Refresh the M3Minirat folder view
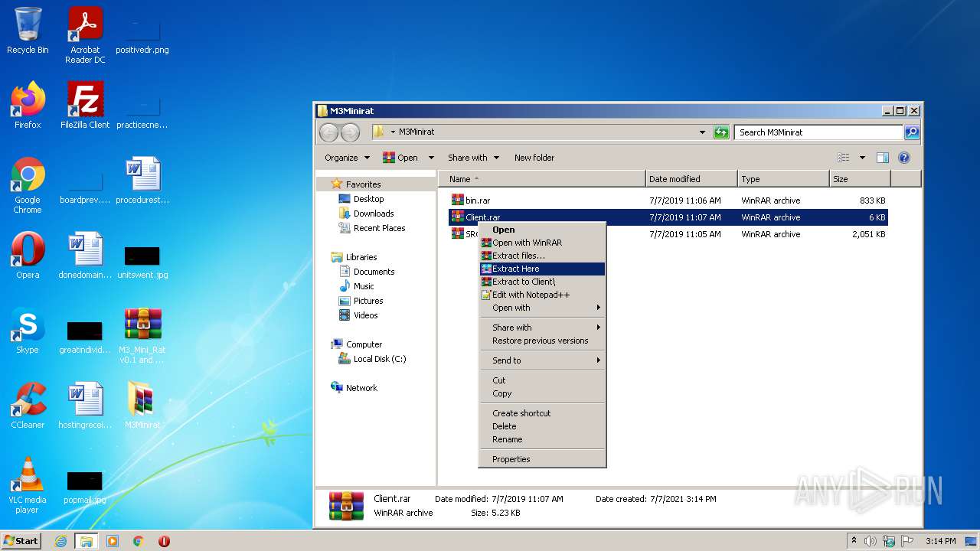Image resolution: width=980 pixels, height=551 pixels. [721, 132]
